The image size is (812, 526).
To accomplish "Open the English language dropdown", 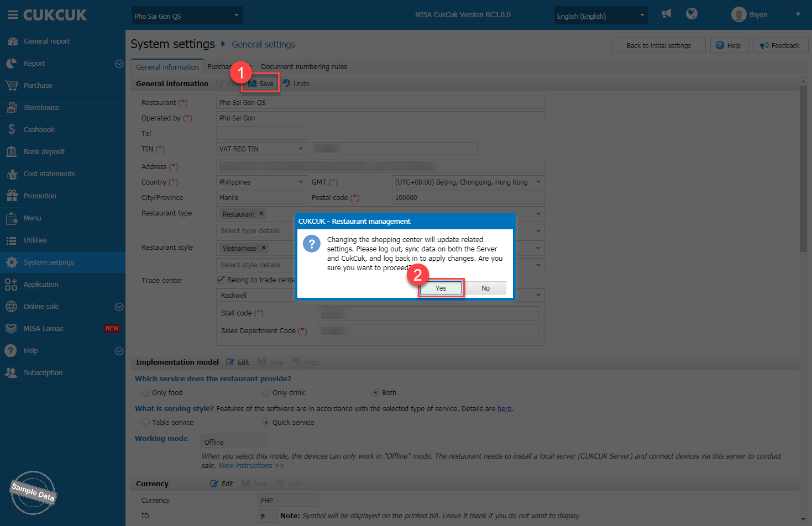I will (x=601, y=15).
